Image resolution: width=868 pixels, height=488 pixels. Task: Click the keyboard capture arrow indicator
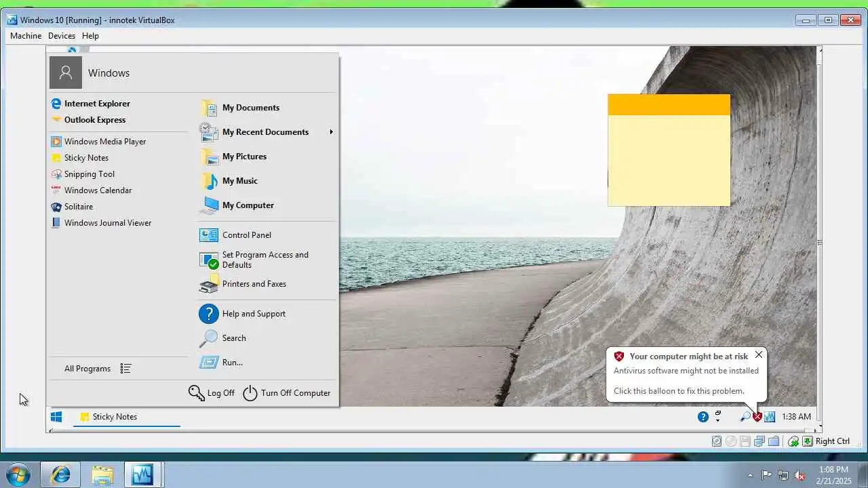[808, 441]
